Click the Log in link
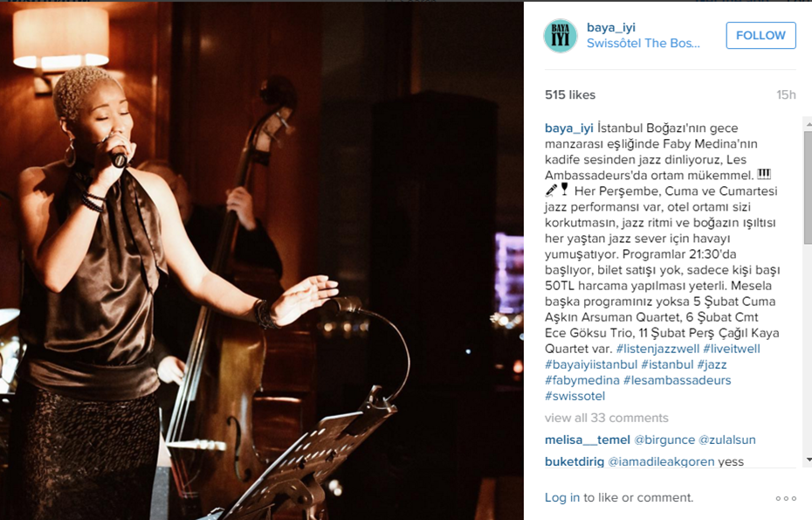The image size is (812, 520). [x=562, y=497]
